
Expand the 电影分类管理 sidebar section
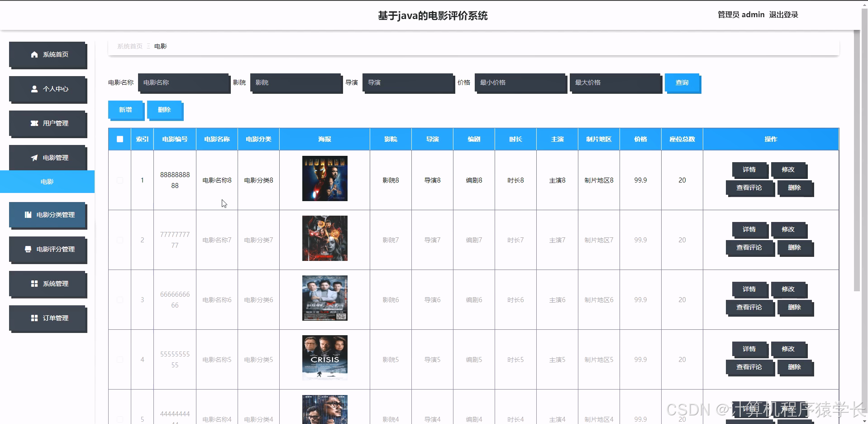pyautogui.click(x=48, y=215)
